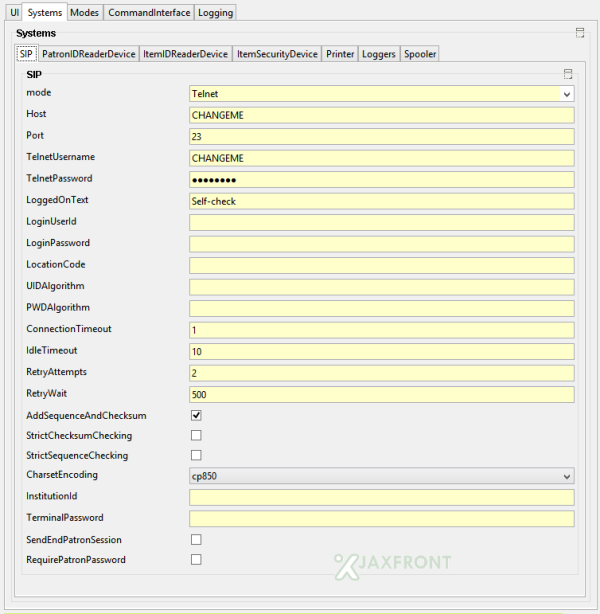Check the SendEndPatronSession box
This screenshot has height=614, width=600.
(196, 540)
